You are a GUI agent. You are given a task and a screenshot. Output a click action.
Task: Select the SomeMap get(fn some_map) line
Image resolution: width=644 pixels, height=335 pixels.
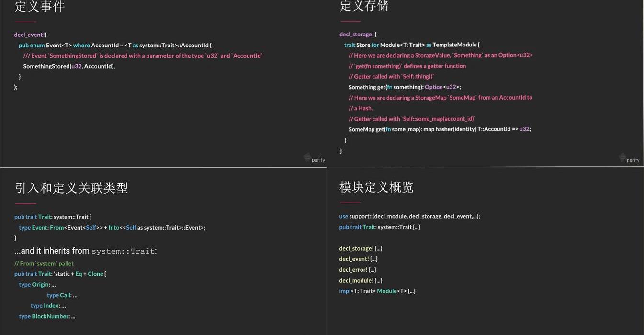coord(439,129)
